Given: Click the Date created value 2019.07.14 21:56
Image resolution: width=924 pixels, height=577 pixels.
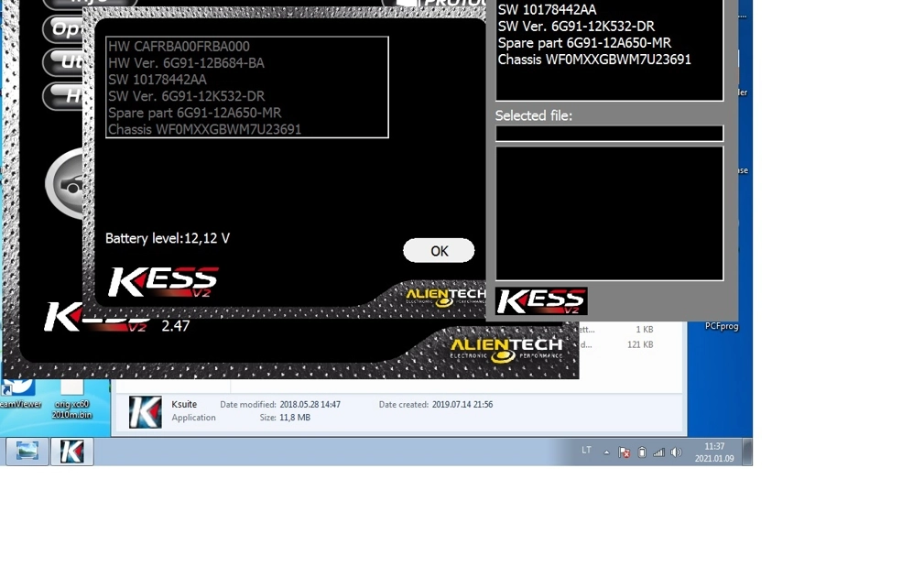Looking at the screenshot, I should pos(462,404).
